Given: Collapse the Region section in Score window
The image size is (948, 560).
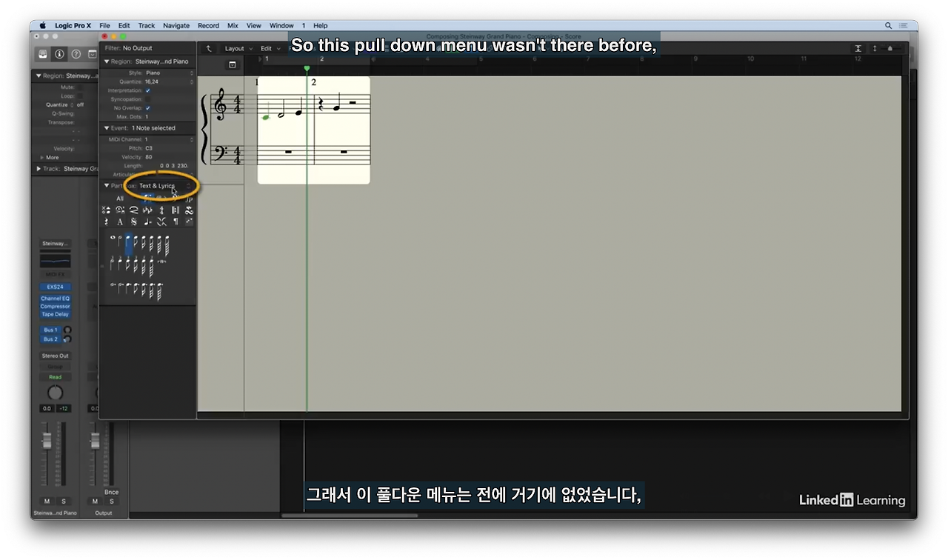Looking at the screenshot, I should 107,61.
